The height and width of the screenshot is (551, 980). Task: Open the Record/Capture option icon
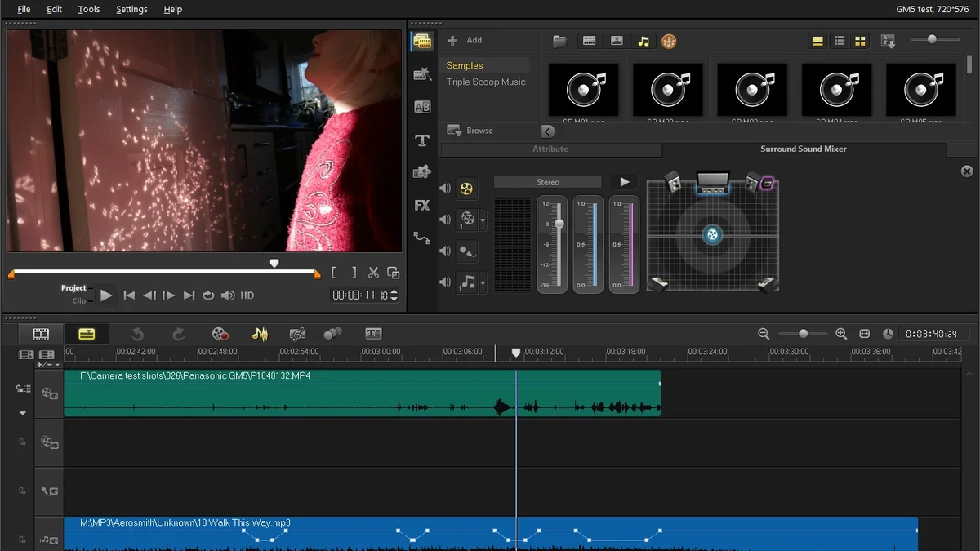coord(220,333)
